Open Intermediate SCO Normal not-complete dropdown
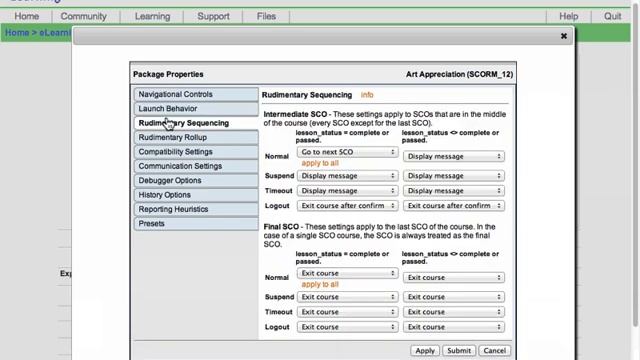 pyautogui.click(x=453, y=156)
